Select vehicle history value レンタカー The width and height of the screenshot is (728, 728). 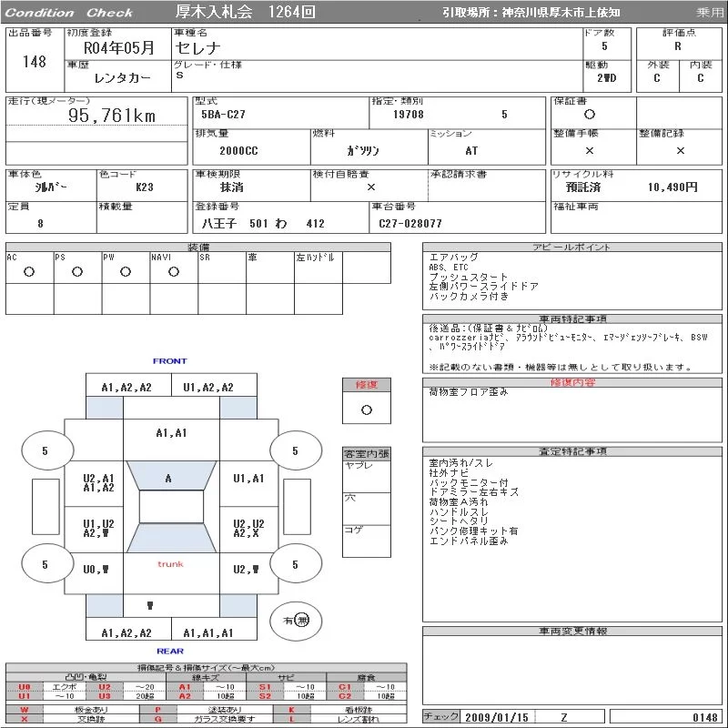[x=122, y=77]
